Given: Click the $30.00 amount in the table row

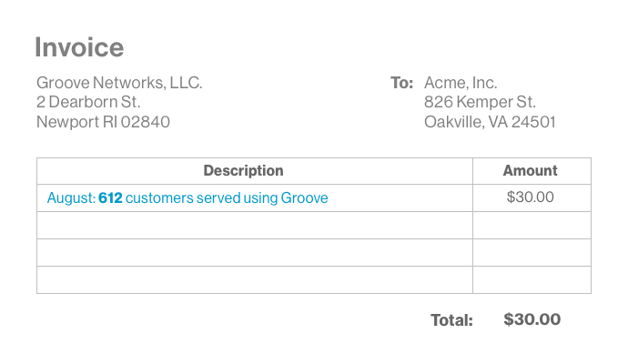Looking at the screenshot, I should (530, 197).
